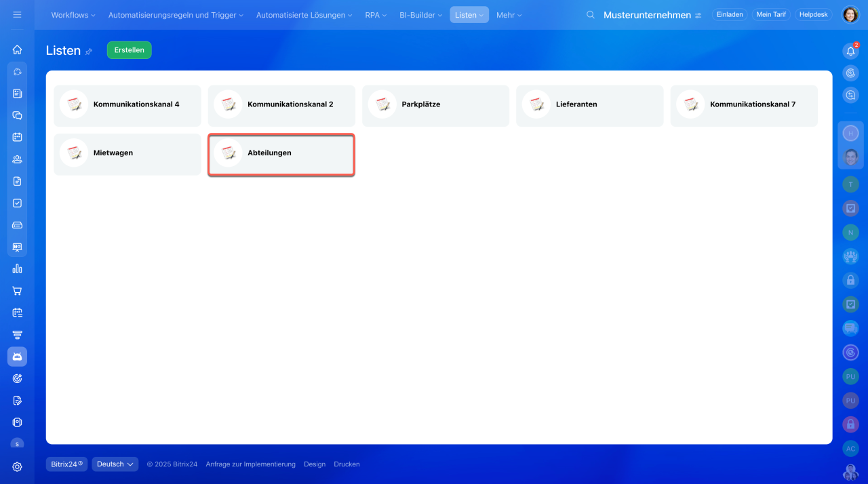Go to the home icon in sidebar

pyautogui.click(x=17, y=49)
